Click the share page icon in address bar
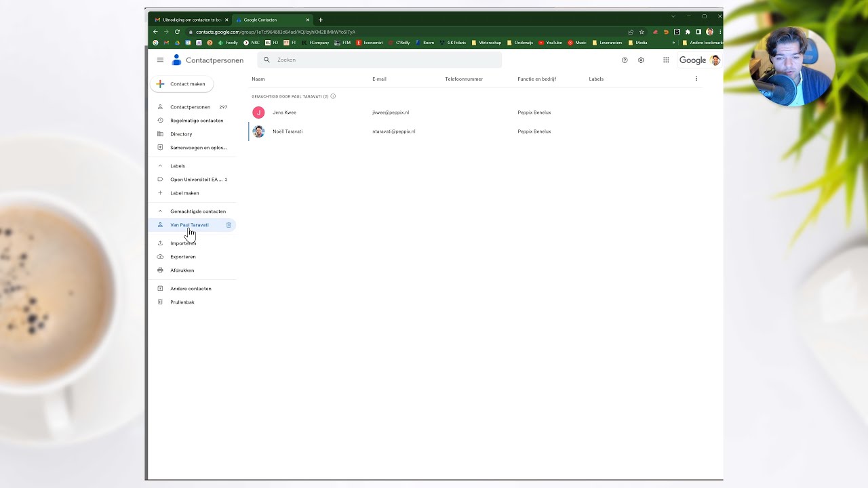Image resolution: width=868 pixels, height=488 pixels. 631,32
